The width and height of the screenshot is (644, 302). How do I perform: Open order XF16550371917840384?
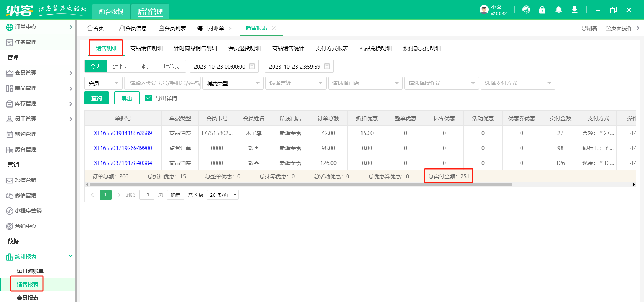point(123,163)
